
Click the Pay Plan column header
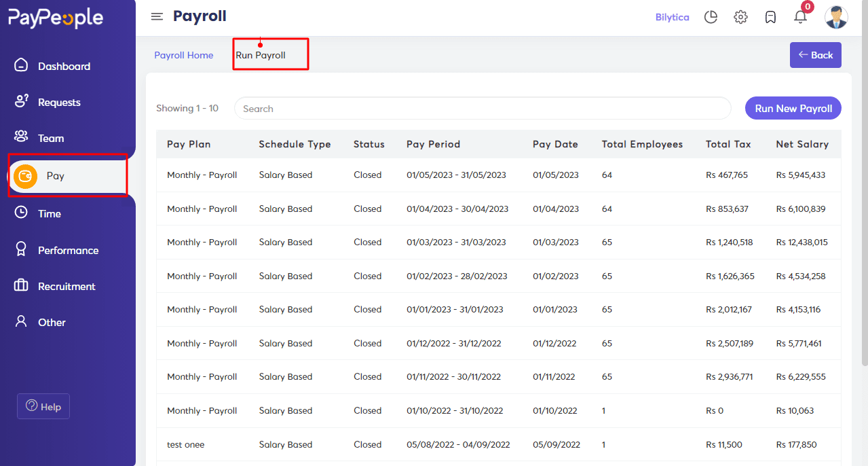[x=189, y=144]
